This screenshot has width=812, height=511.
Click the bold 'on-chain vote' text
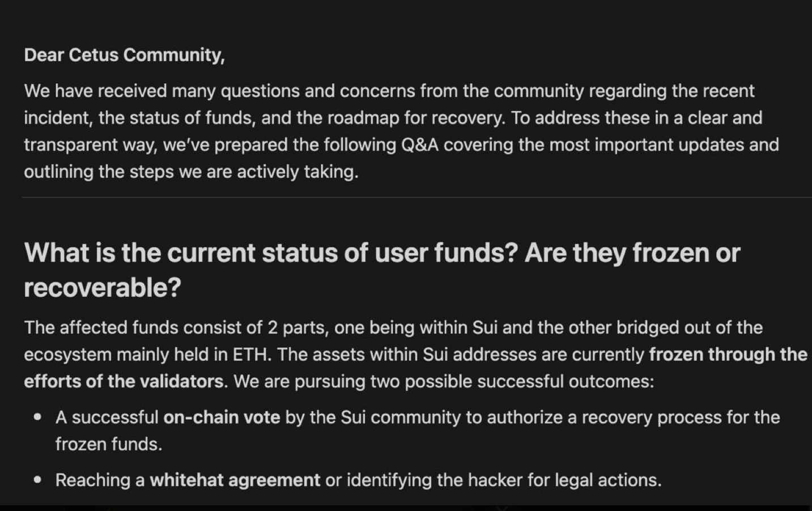click(x=222, y=418)
